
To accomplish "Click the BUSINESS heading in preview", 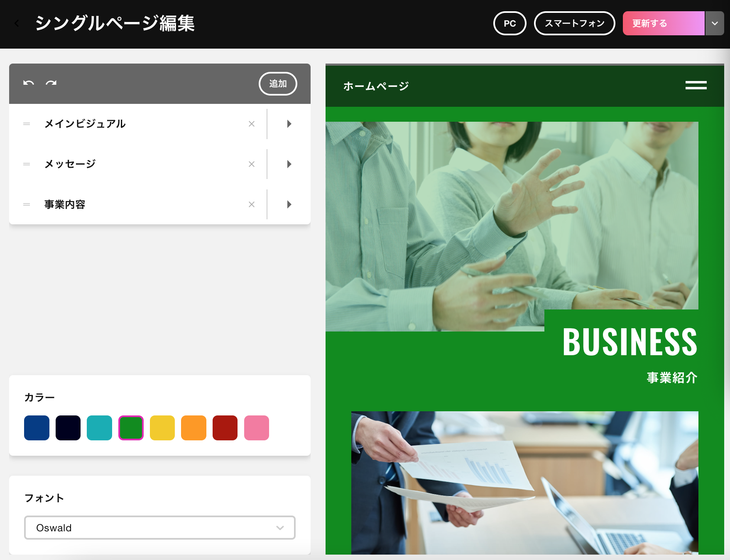I will coord(630,342).
